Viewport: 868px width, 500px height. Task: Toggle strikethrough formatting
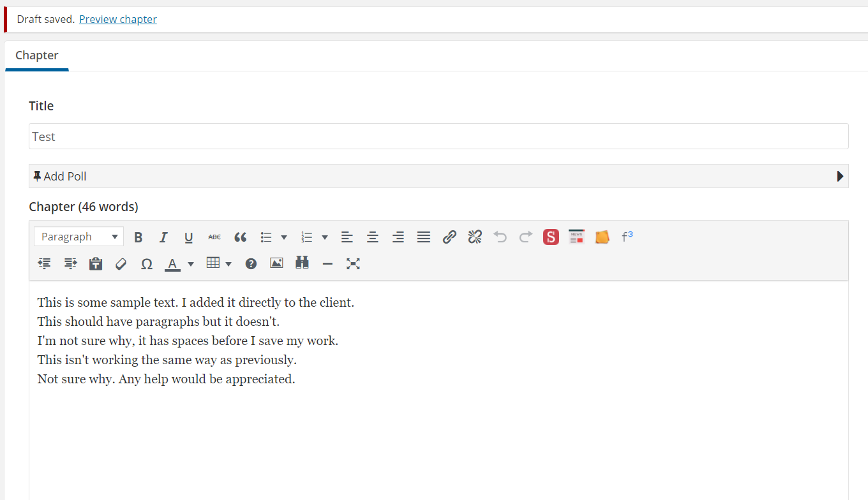pos(214,237)
